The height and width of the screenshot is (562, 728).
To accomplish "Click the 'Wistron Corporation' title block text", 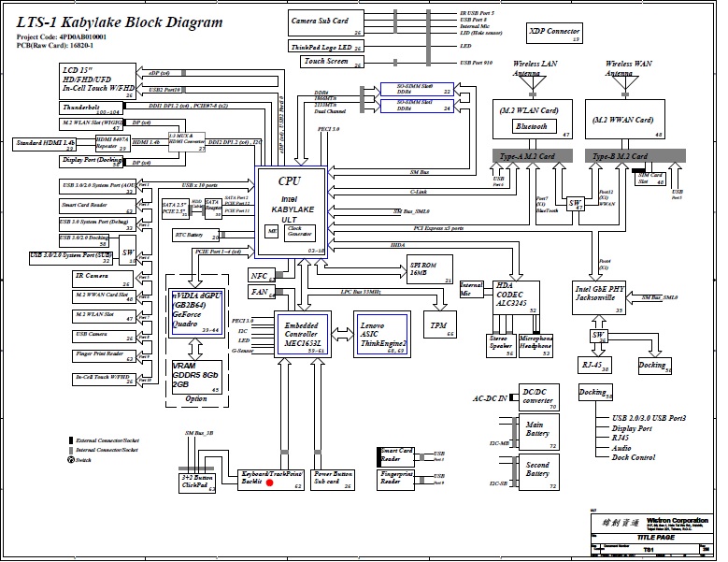I will pos(678,520).
